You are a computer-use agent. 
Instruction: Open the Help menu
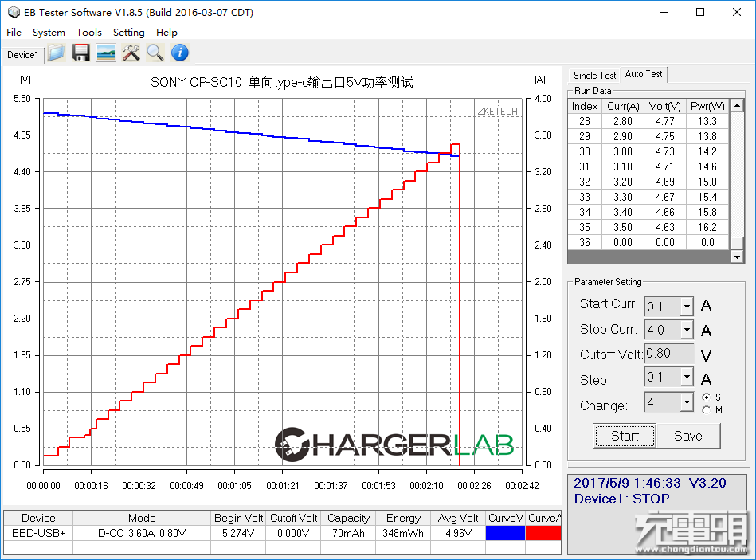166,33
